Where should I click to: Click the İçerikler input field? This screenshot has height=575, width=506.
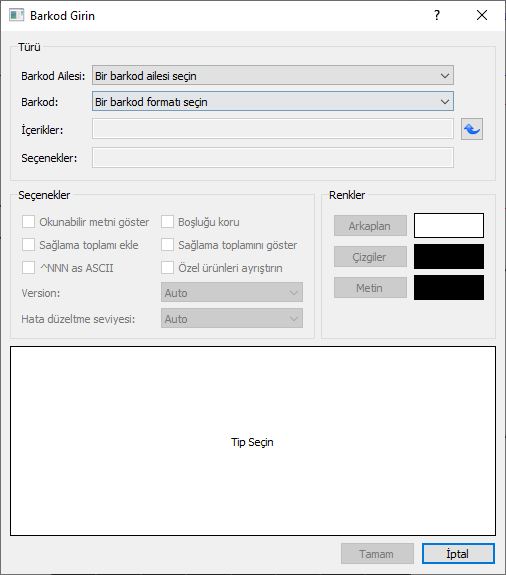pos(273,129)
